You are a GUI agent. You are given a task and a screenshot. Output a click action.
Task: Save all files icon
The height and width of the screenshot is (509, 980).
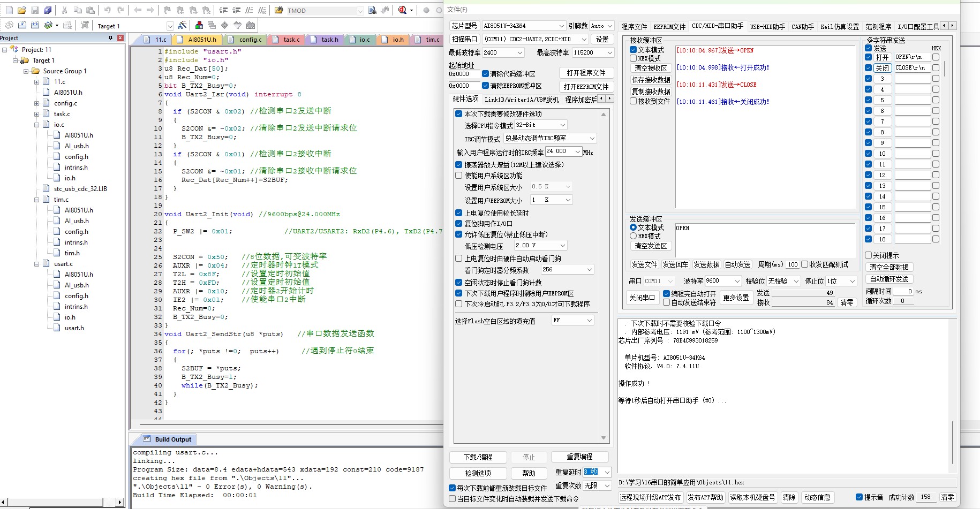point(48,10)
